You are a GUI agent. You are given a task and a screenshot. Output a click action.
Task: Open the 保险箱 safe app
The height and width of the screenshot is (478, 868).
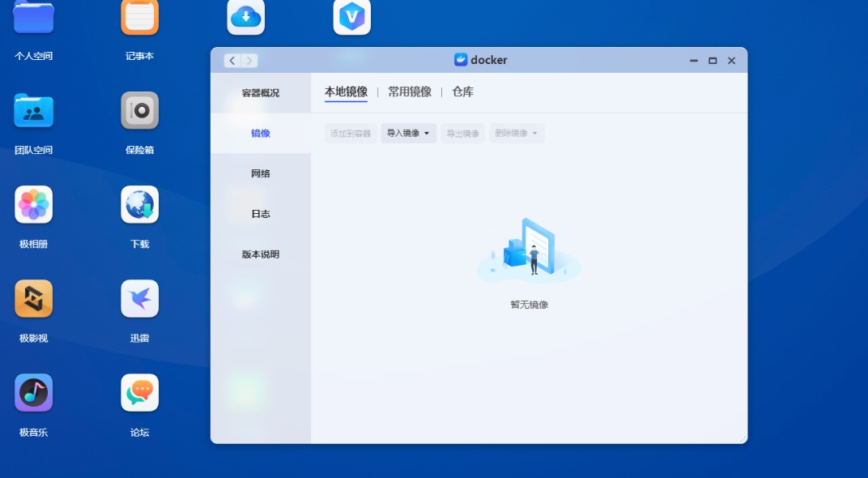(139, 110)
